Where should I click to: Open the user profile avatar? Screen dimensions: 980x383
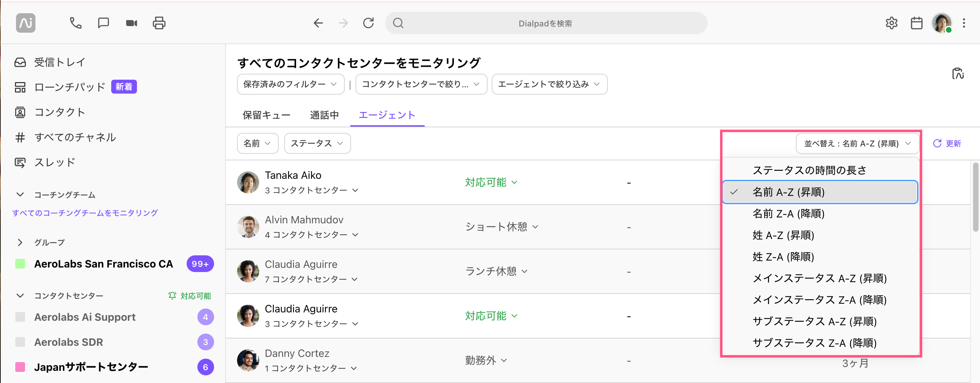(941, 23)
